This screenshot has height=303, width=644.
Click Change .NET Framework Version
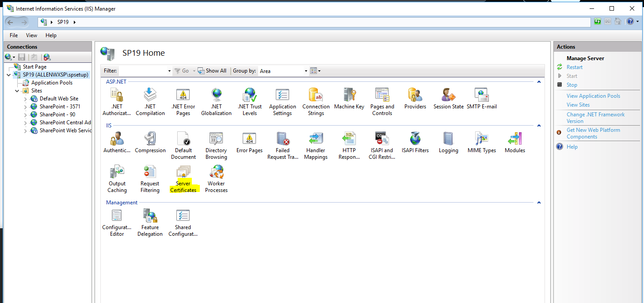click(x=595, y=118)
